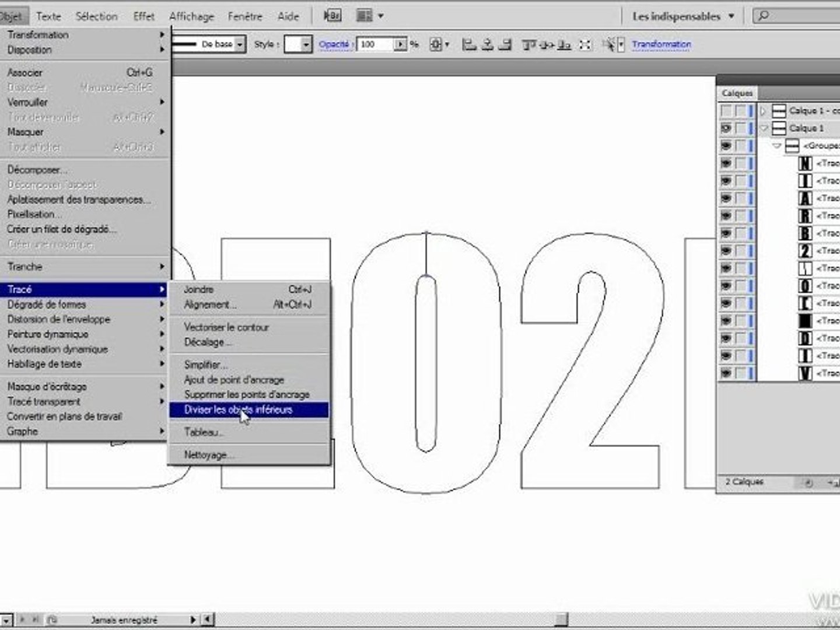Click the select similar objects wand icon
Viewport: 840px width, 630px height.
click(609, 44)
